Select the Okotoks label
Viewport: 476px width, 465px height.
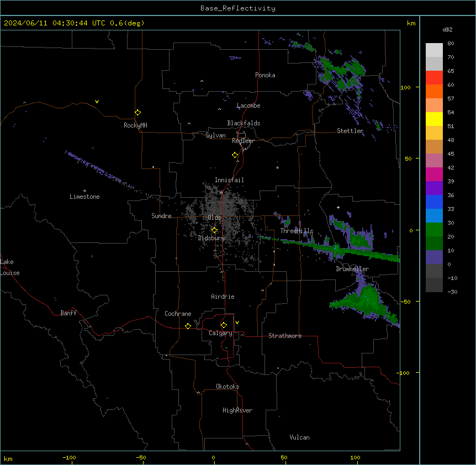[228, 387]
